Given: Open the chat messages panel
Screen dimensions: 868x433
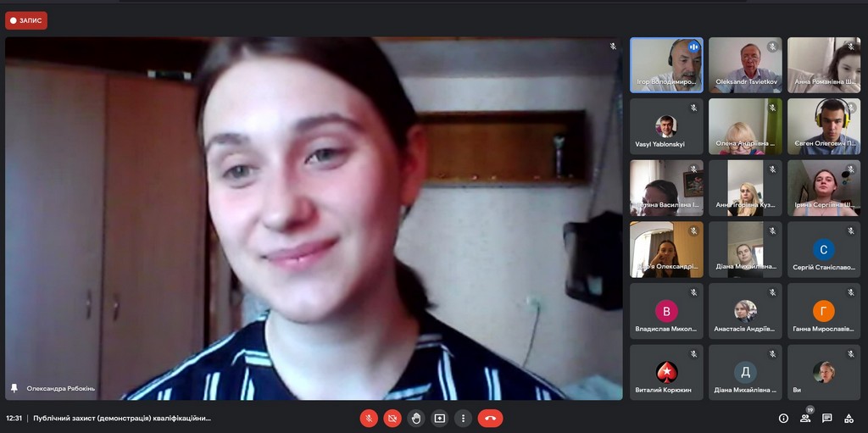Looking at the screenshot, I should tap(827, 418).
